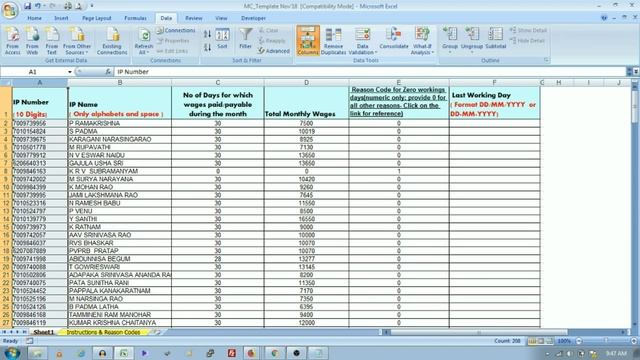The image size is (640, 360).
Task: Open the Formulas tab
Action: point(135,18)
